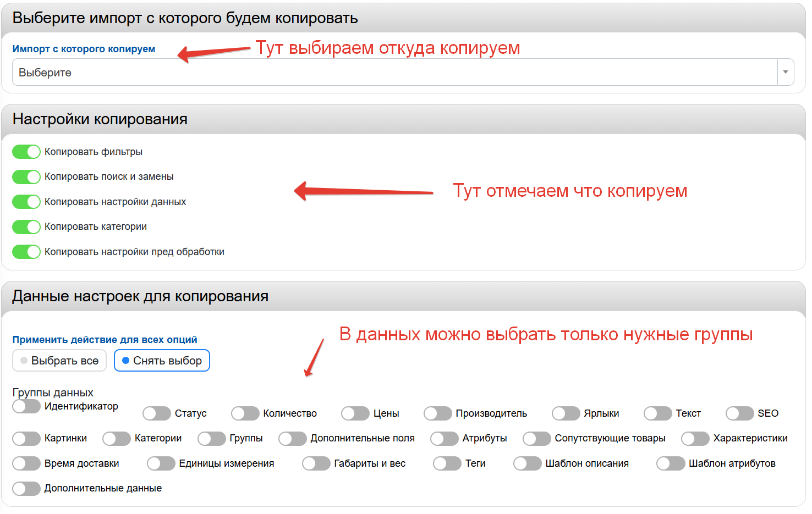The image size is (812, 514).
Task: Select the 'Выбрать все' option
Action: click(x=59, y=361)
